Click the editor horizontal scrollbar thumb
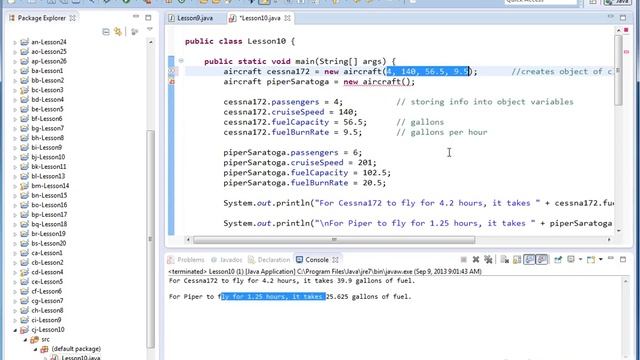The image size is (640, 360). (334, 240)
